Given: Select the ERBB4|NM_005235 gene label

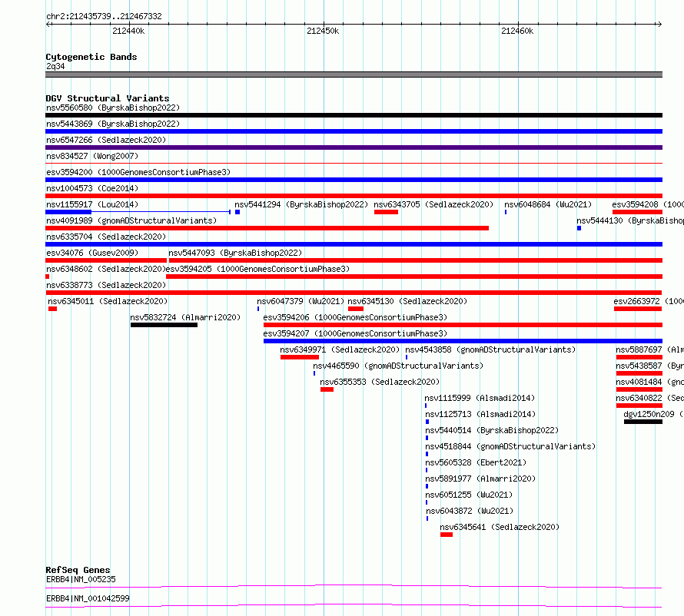Looking at the screenshot, I should click(x=81, y=579).
